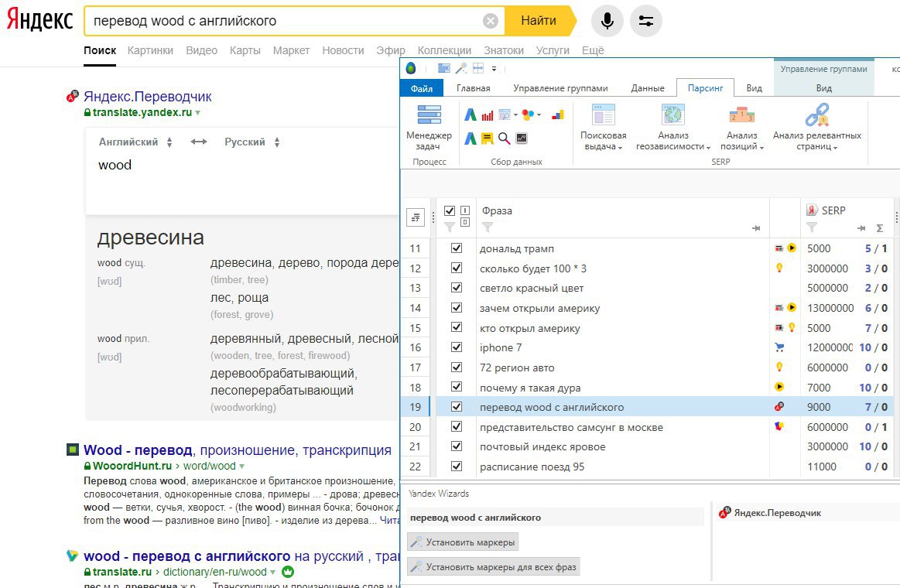Click the Анализ релевантных страниц chain icon
The height and width of the screenshot is (588, 900).
coord(816,115)
